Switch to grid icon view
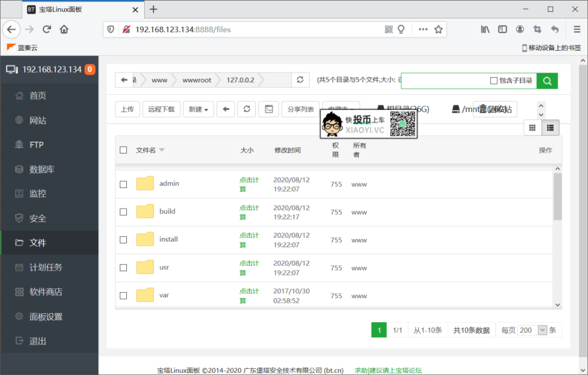Screen dimensions: 588x375 click(x=532, y=128)
